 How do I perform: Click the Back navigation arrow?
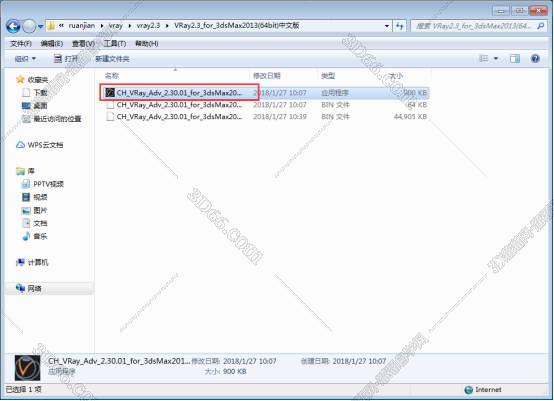point(13,26)
